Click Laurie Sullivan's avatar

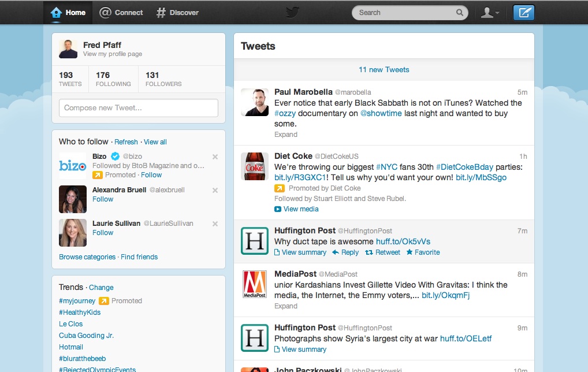point(73,232)
